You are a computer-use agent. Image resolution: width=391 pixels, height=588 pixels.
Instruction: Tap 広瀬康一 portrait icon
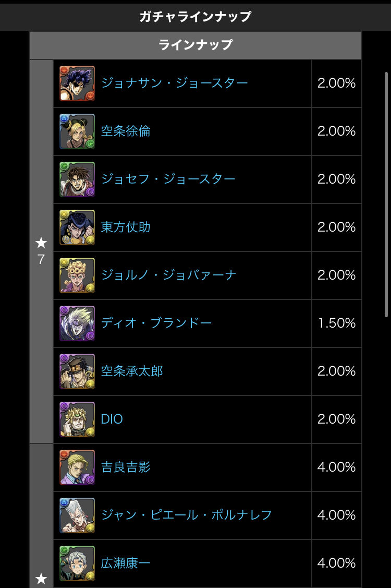coord(77,563)
